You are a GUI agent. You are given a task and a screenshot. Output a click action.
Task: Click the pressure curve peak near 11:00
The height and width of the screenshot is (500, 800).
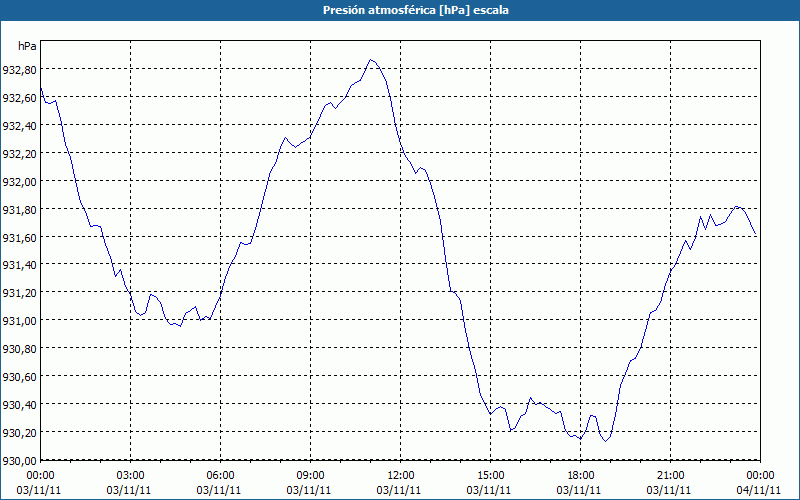click(x=371, y=60)
